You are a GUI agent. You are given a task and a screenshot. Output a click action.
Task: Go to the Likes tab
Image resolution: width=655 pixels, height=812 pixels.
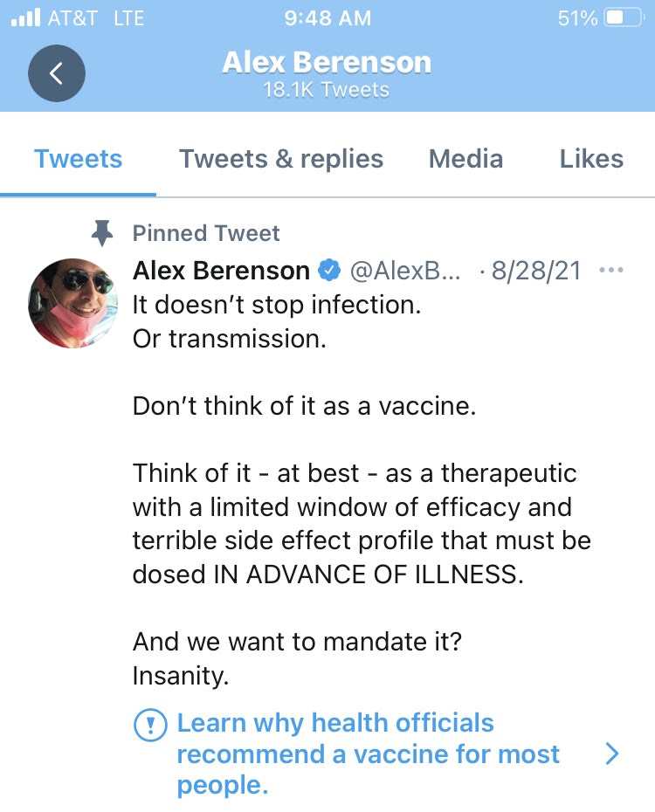[x=591, y=159]
